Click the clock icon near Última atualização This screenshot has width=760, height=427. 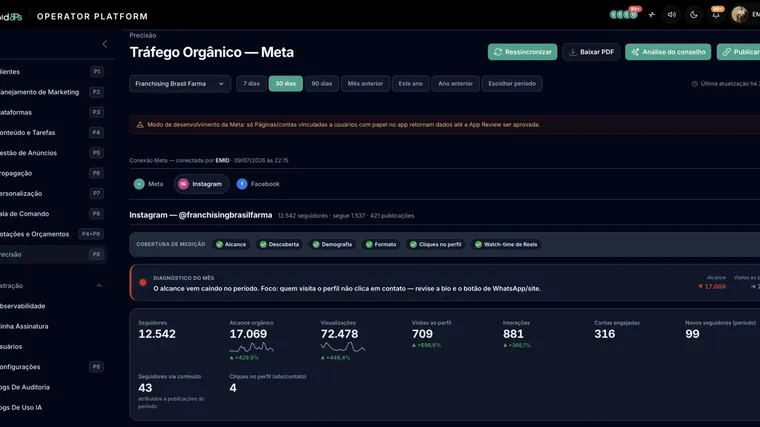point(695,84)
